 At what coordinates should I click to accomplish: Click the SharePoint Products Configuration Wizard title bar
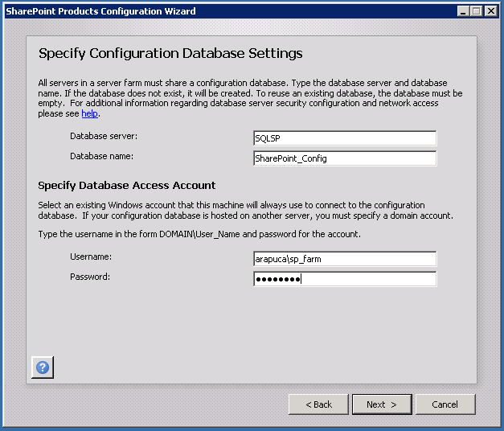(x=201, y=11)
